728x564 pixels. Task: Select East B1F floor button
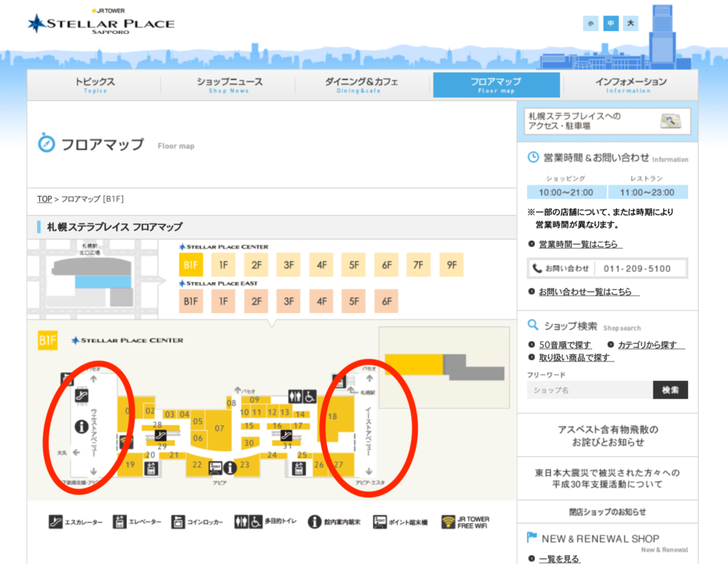(x=191, y=301)
